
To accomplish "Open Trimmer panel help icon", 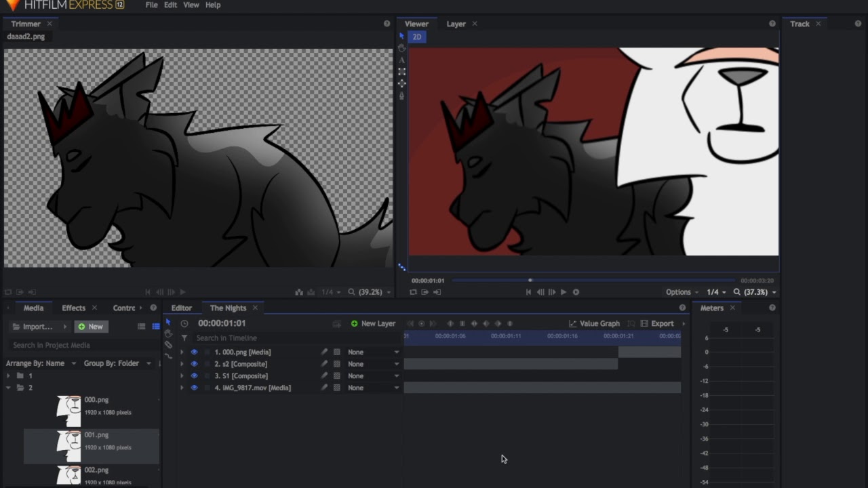I will tap(387, 24).
